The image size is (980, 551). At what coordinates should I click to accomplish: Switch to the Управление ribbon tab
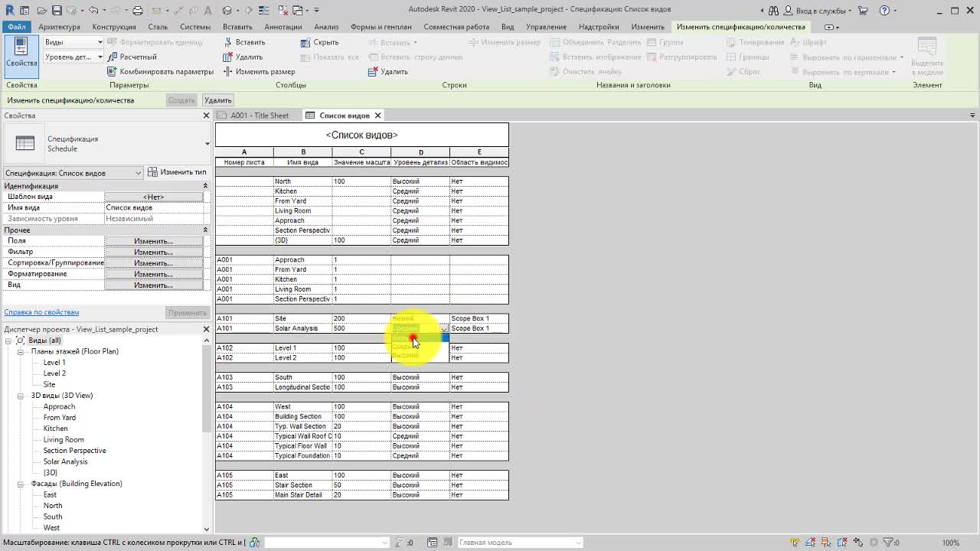click(x=546, y=27)
